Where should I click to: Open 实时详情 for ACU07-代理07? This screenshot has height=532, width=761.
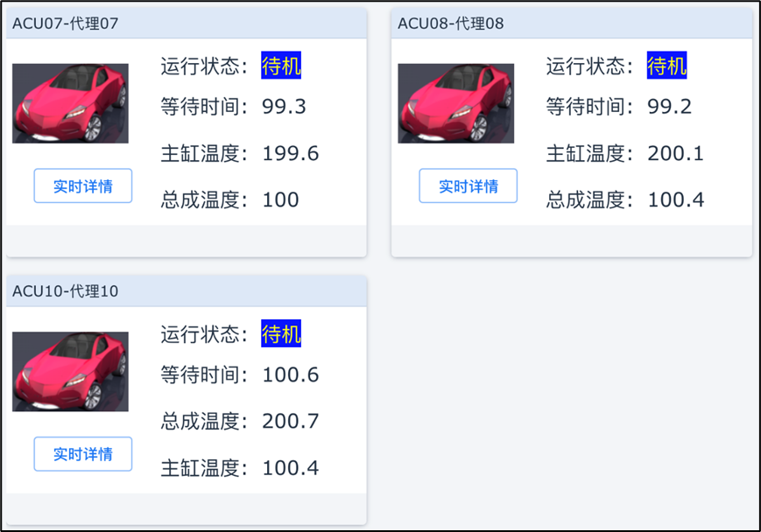83,186
